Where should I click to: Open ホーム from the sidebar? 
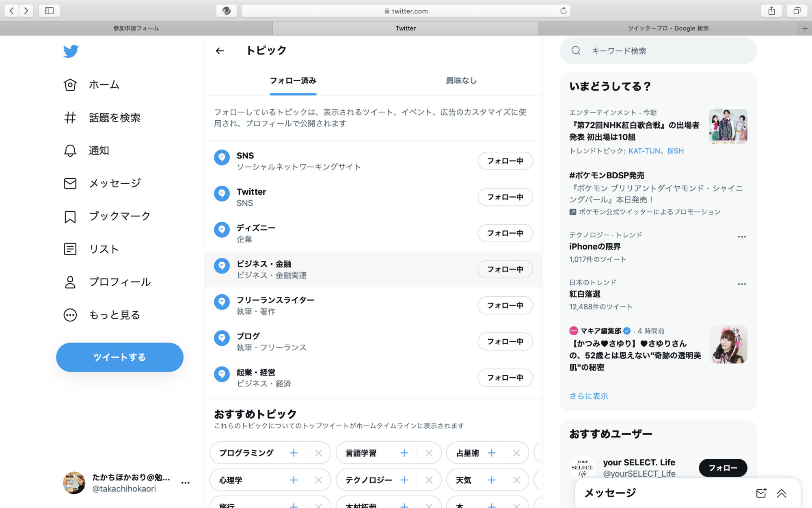click(x=92, y=85)
